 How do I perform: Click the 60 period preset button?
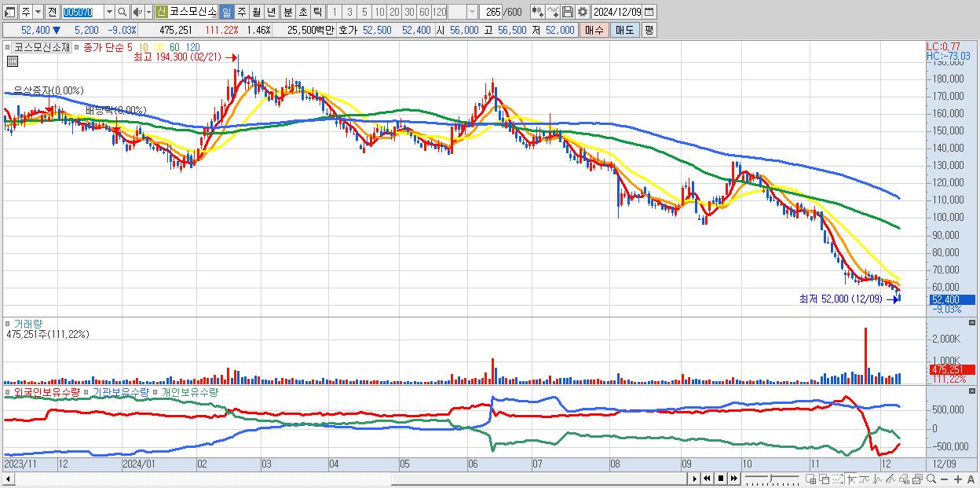coord(424,12)
